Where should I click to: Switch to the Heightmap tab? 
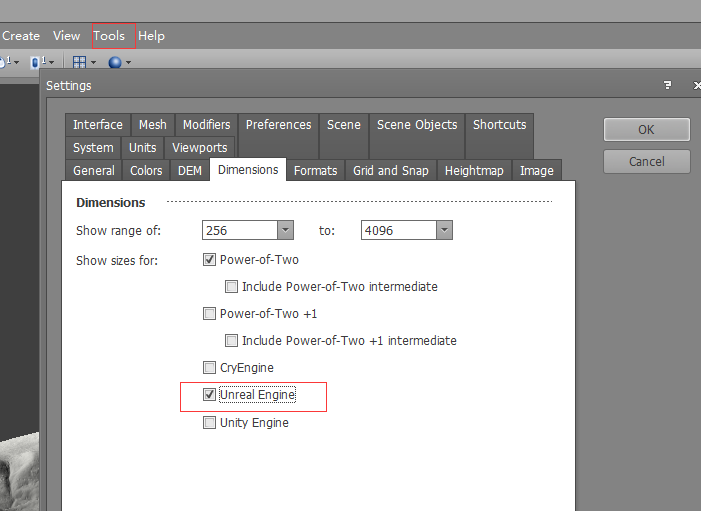(x=474, y=171)
